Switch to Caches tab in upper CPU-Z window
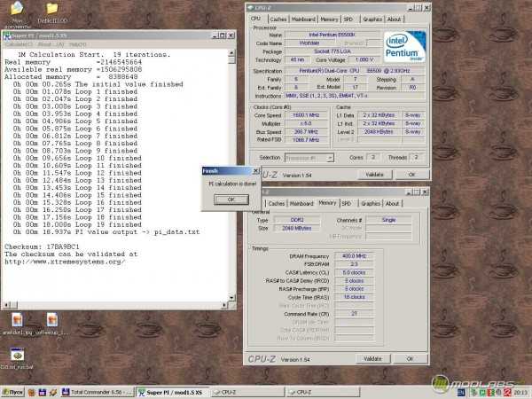 278,19
